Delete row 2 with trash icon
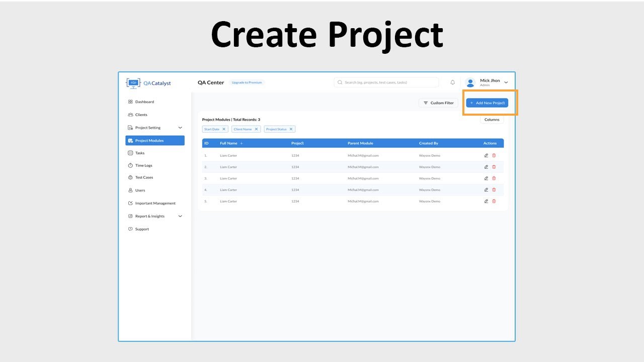 (x=494, y=167)
